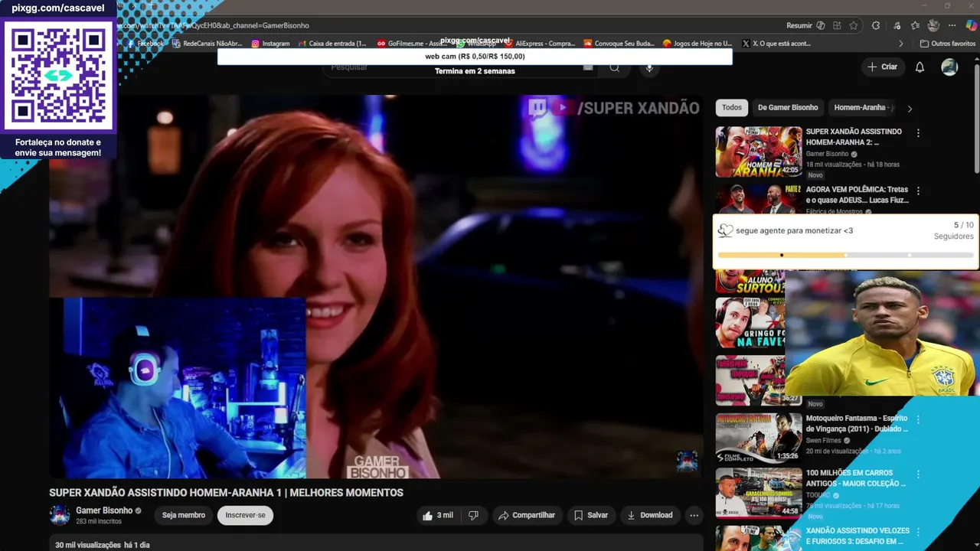Viewport: 980px width, 551px height.
Task: Click the 'Fábrica de Monstros' channel name
Action: click(835, 212)
